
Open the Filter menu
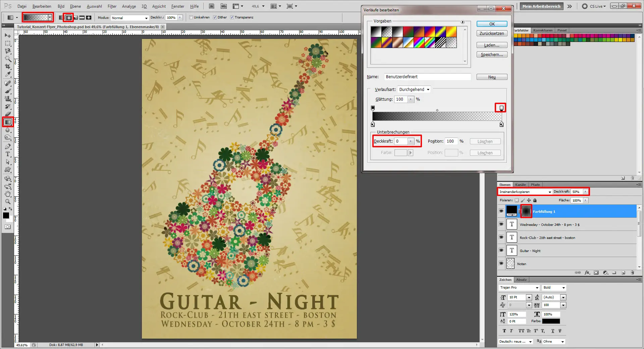tap(112, 6)
